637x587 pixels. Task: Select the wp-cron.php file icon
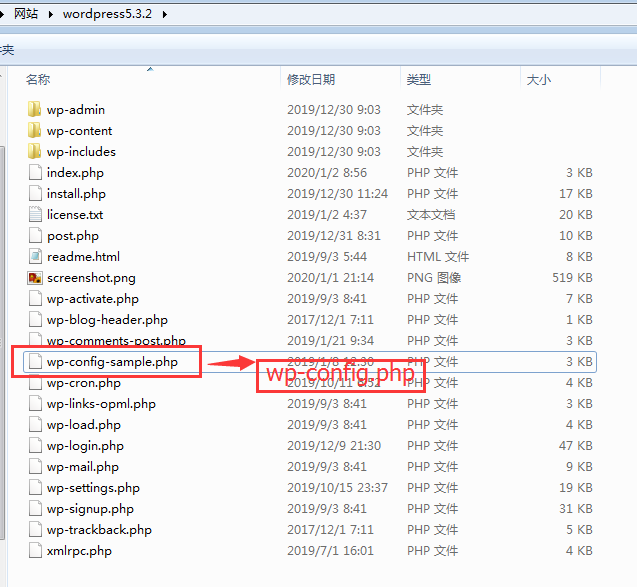[x=35, y=383]
